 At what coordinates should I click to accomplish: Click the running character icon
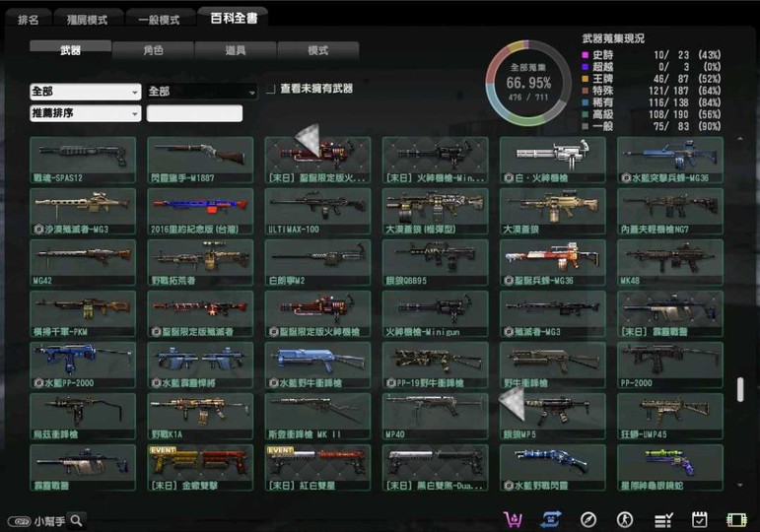[x=625, y=520]
